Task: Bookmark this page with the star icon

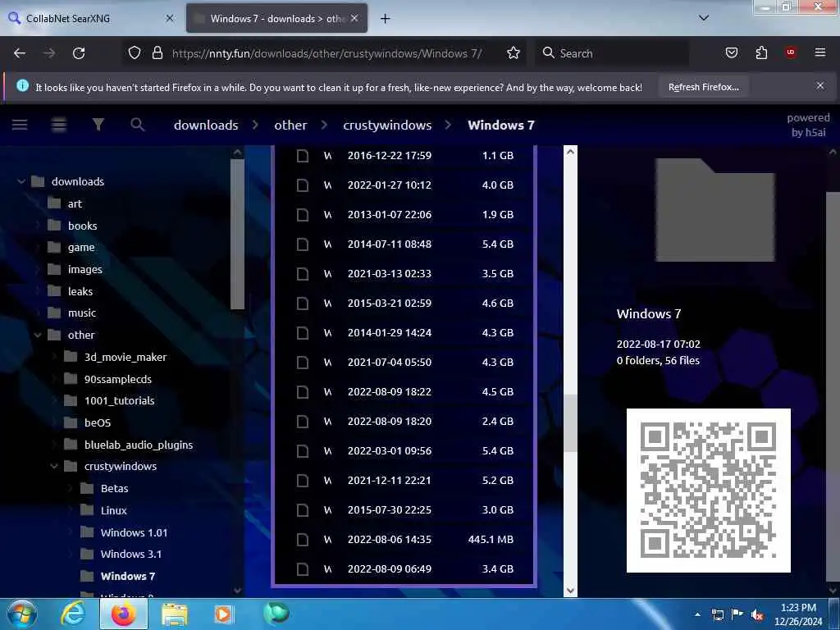Action: (x=514, y=53)
